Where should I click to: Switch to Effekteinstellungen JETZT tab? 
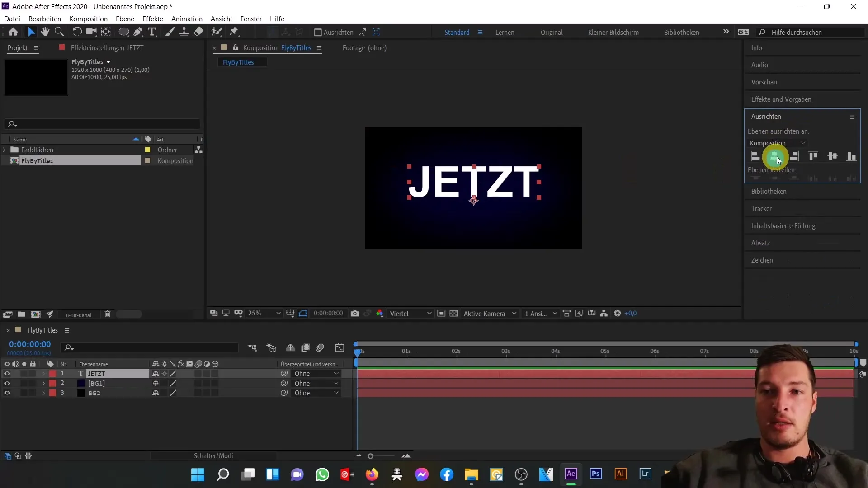pyautogui.click(x=107, y=47)
